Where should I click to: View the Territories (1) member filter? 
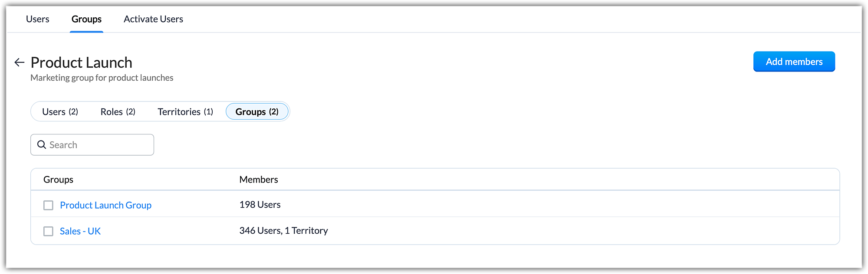pos(185,112)
